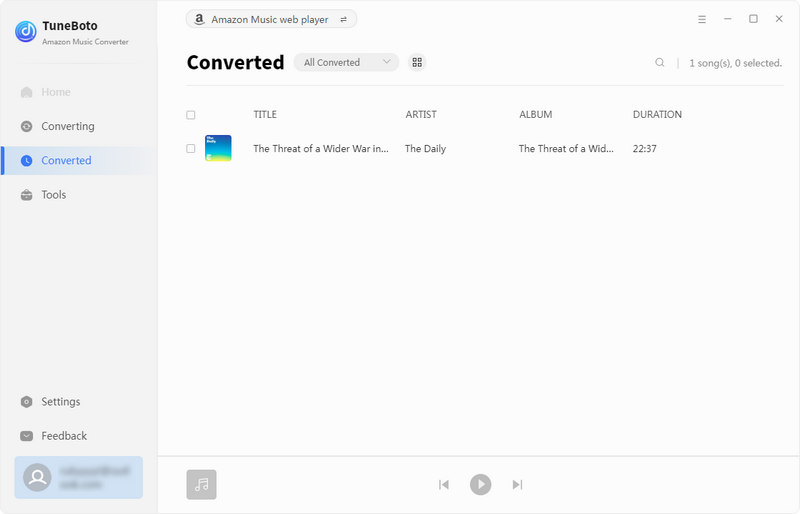Image resolution: width=800 pixels, height=514 pixels.
Task: Check the box for The Threat of a Wider War
Action: [191, 149]
